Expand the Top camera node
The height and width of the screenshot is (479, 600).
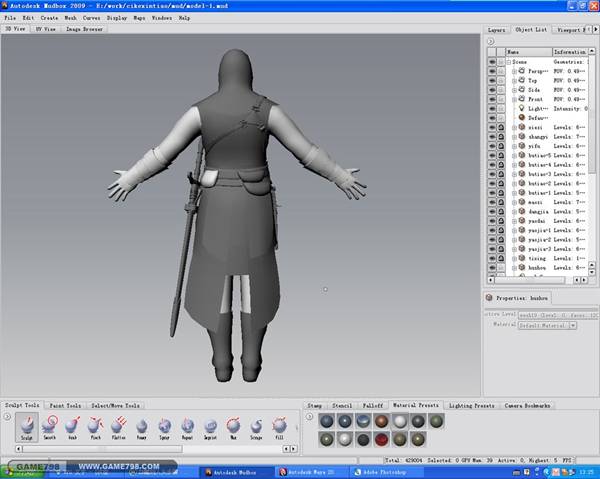(x=515, y=81)
